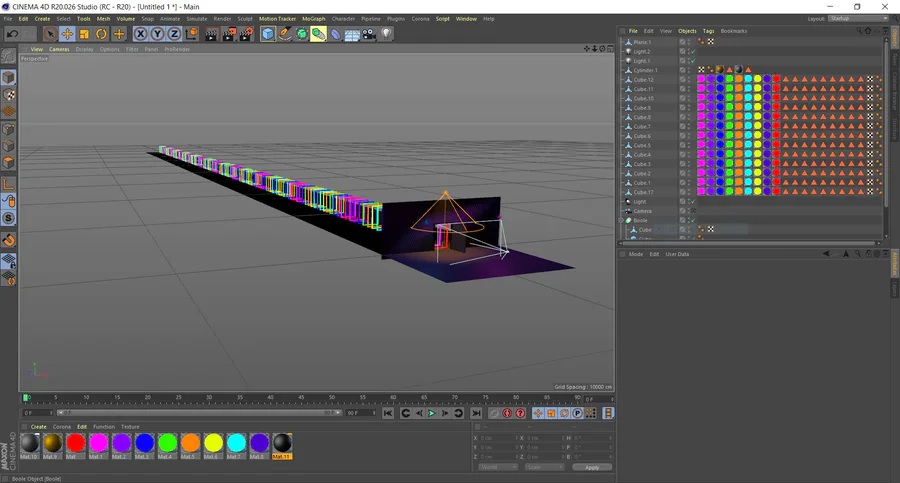Open Attribute Manager User Data menu

[677, 254]
